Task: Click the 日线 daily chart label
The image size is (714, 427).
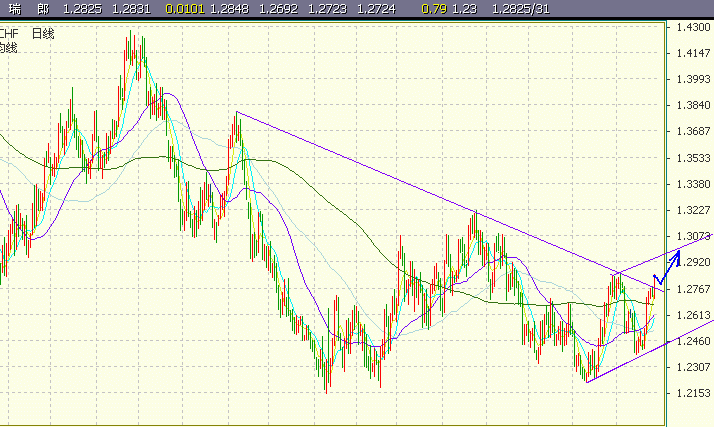Action: pyautogui.click(x=43, y=34)
